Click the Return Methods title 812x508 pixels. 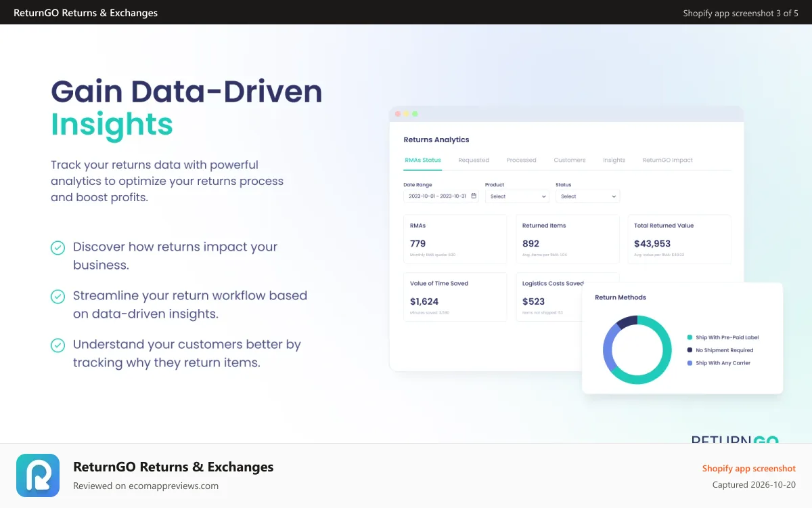pyautogui.click(x=621, y=297)
